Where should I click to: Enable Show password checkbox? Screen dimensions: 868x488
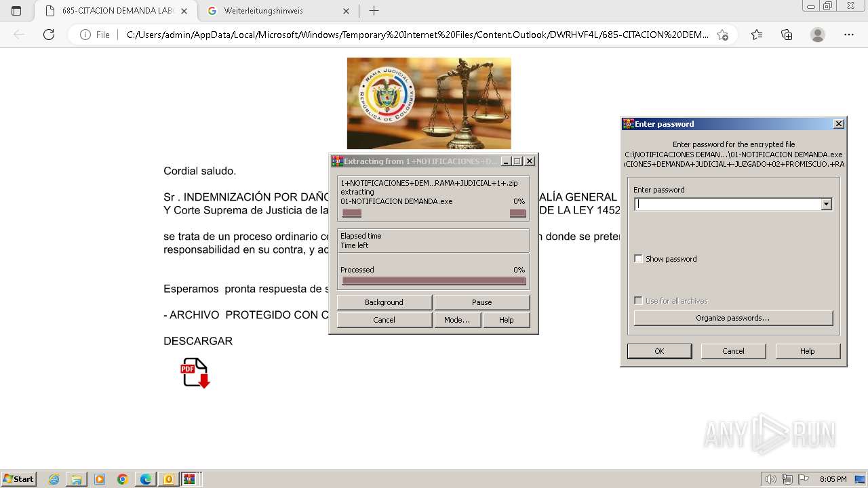[x=638, y=259]
